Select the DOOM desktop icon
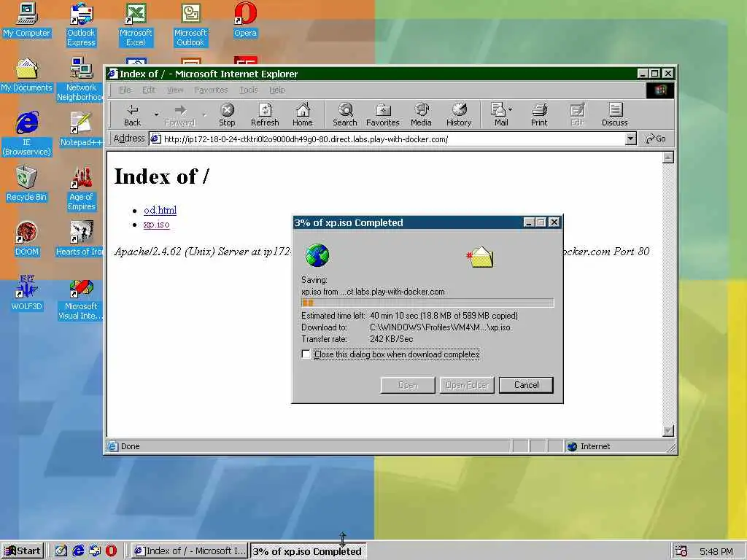This screenshot has height=560, width=747. coord(27,238)
